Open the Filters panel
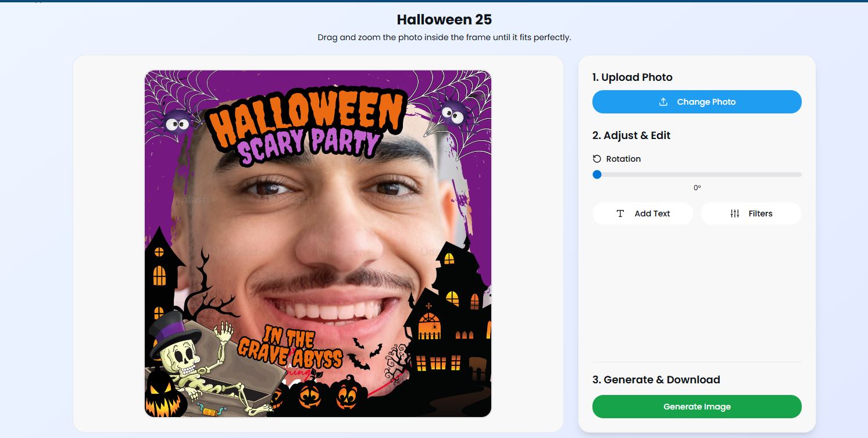 (x=751, y=213)
